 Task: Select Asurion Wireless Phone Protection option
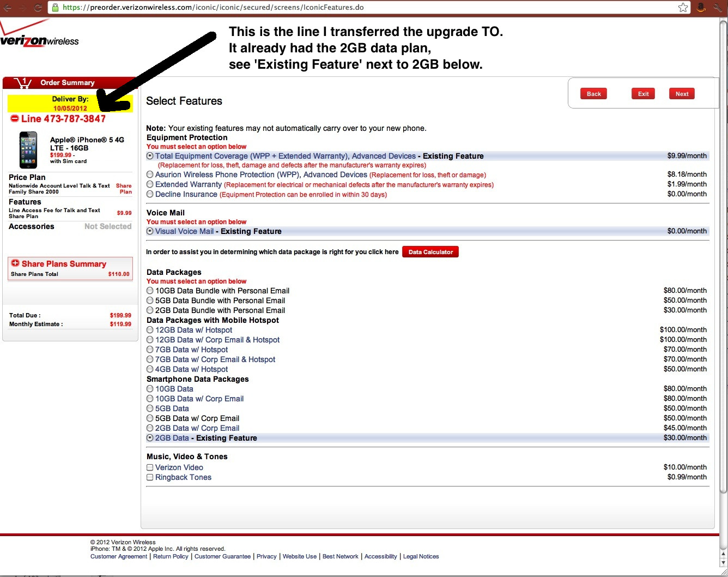tap(150, 175)
